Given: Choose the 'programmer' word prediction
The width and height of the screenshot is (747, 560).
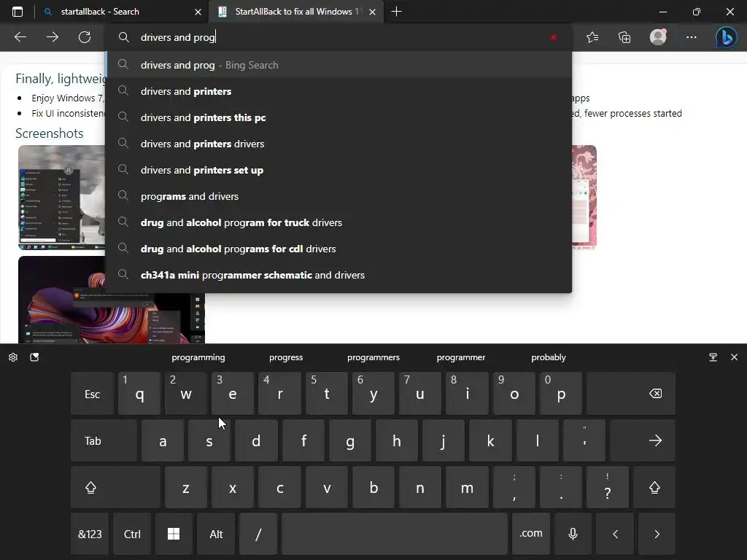Looking at the screenshot, I should point(461,357).
